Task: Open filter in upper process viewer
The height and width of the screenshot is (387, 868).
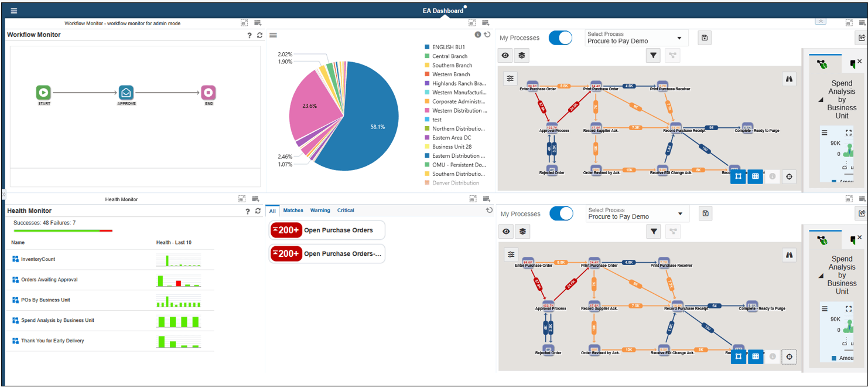Action: coord(654,56)
